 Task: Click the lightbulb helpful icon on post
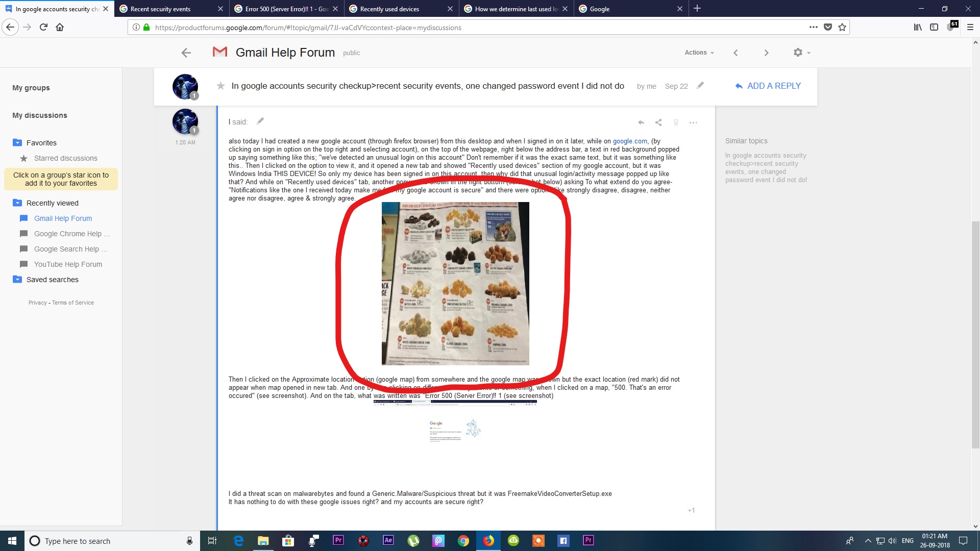pos(676,122)
